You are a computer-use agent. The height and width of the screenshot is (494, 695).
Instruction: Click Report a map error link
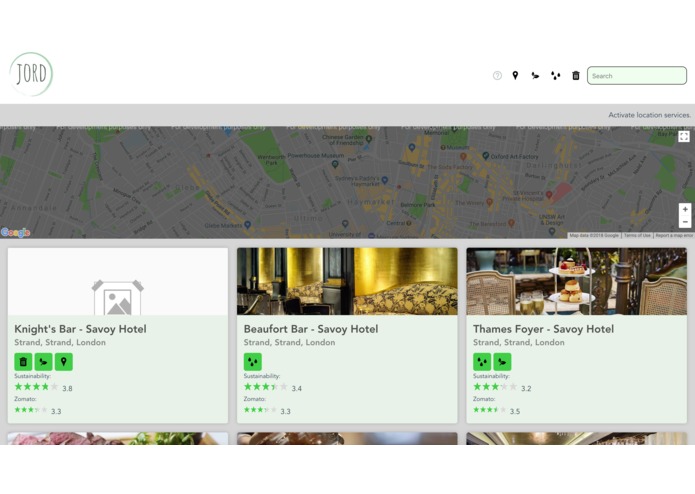674,235
